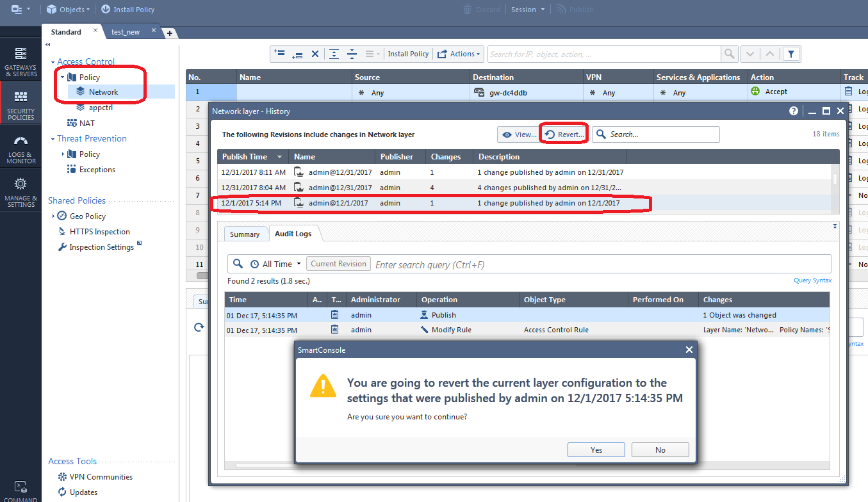Jump to previous search result arrow

tap(770, 54)
